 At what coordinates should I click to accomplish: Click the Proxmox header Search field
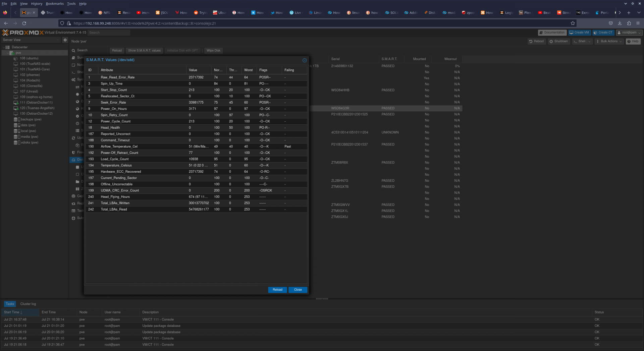[x=109, y=33]
